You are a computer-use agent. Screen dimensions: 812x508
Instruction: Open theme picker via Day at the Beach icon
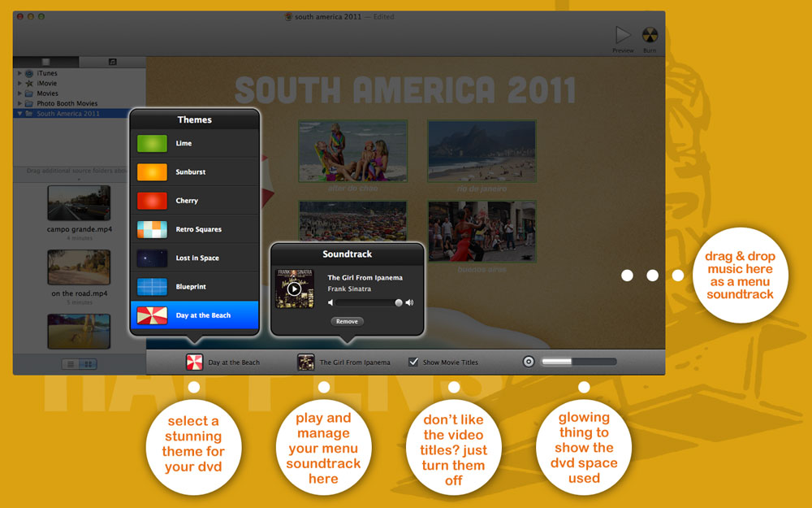coord(195,362)
